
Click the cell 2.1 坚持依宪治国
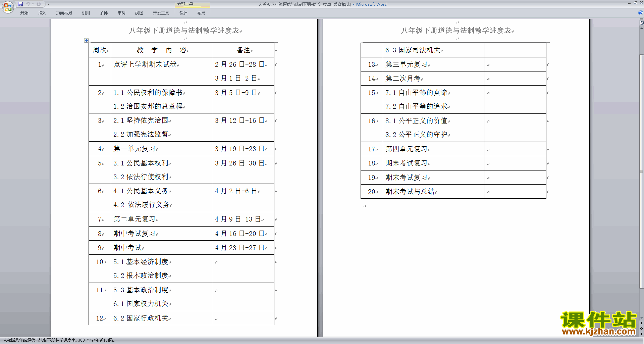141,120
